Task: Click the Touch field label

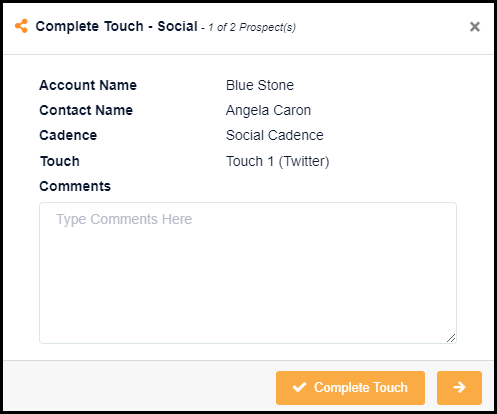Action: 60,161
